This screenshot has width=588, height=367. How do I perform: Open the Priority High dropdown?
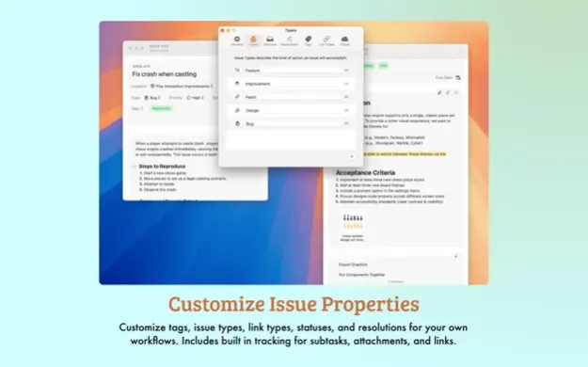click(195, 98)
